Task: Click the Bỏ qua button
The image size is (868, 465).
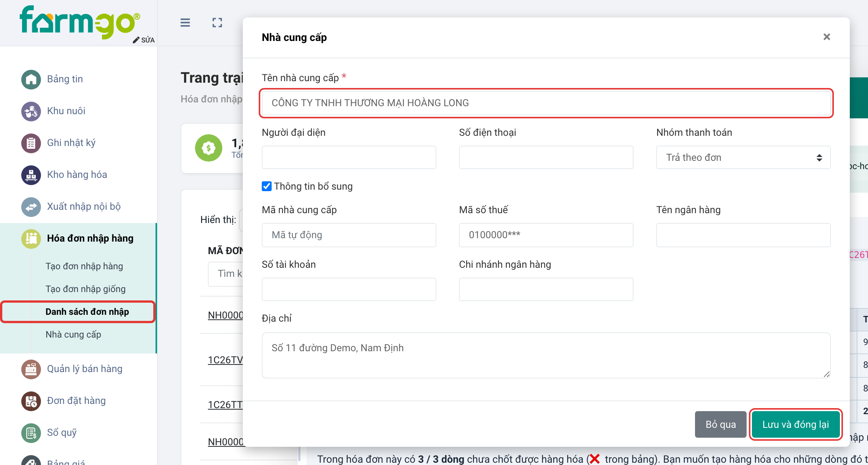Action: pyautogui.click(x=720, y=424)
